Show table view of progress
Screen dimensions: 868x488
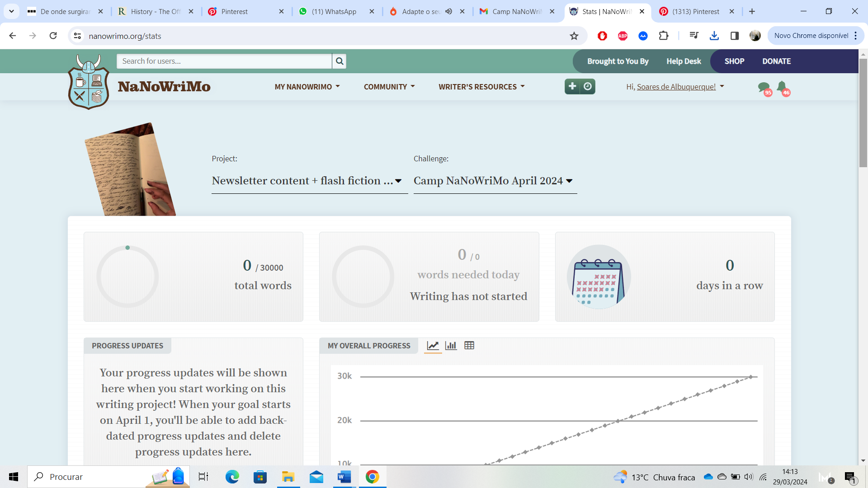coord(469,346)
